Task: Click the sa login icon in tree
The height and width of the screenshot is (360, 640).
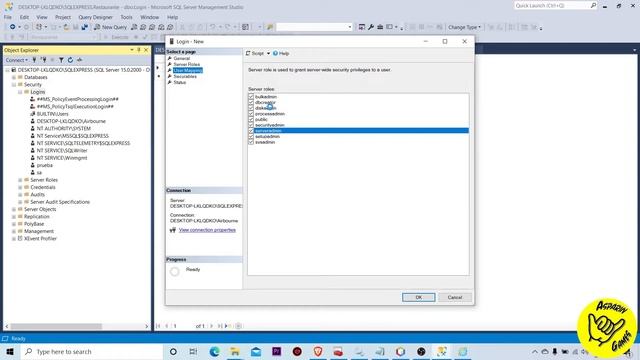Action: (33, 173)
